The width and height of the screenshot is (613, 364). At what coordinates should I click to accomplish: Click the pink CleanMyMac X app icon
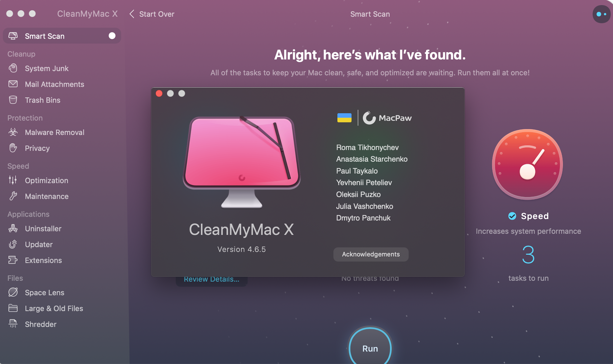242,162
